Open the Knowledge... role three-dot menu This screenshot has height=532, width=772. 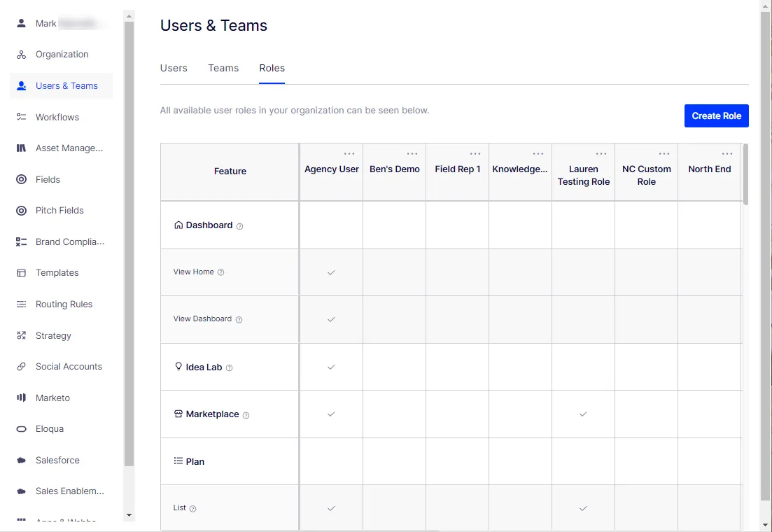pyautogui.click(x=538, y=154)
